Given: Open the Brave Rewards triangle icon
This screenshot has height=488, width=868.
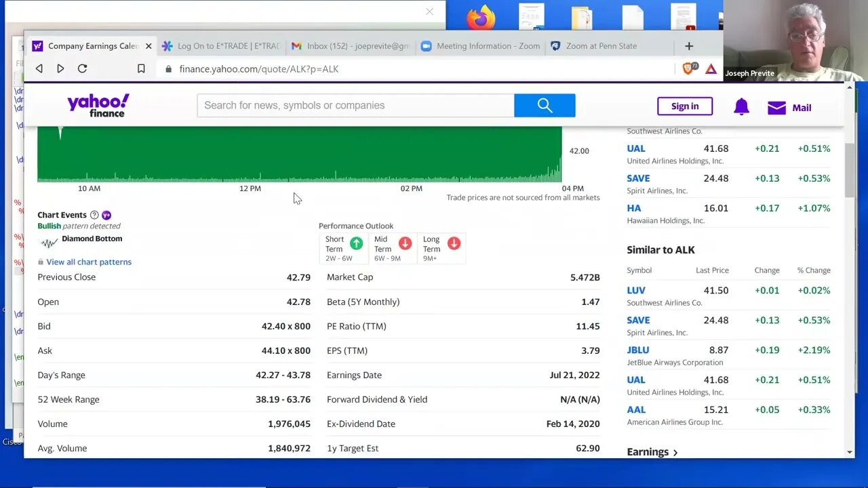Looking at the screenshot, I should tap(711, 68).
